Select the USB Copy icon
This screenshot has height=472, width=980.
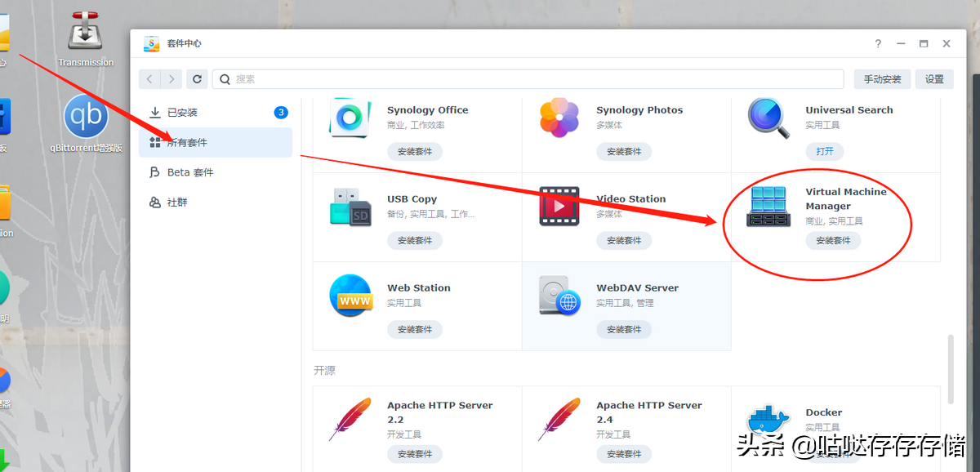(350, 207)
